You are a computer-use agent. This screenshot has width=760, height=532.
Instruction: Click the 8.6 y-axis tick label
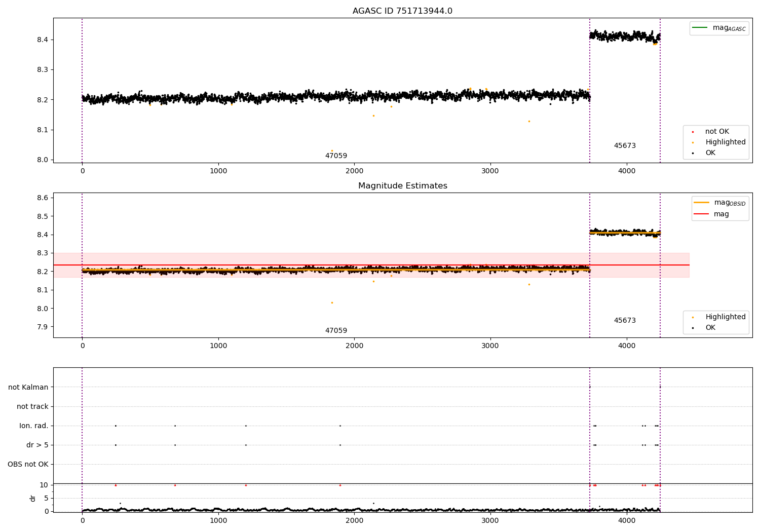43,198
